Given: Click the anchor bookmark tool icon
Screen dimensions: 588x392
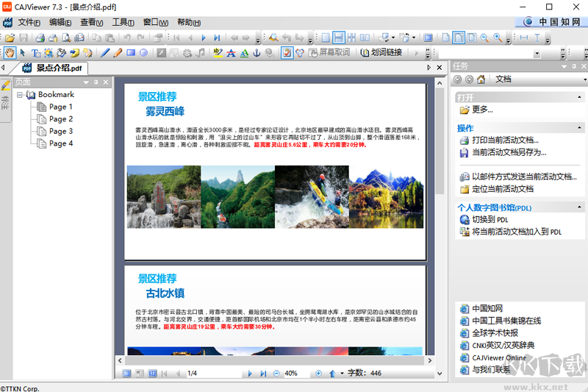Looking at the screenshot, I should click(x=257, y=52).
